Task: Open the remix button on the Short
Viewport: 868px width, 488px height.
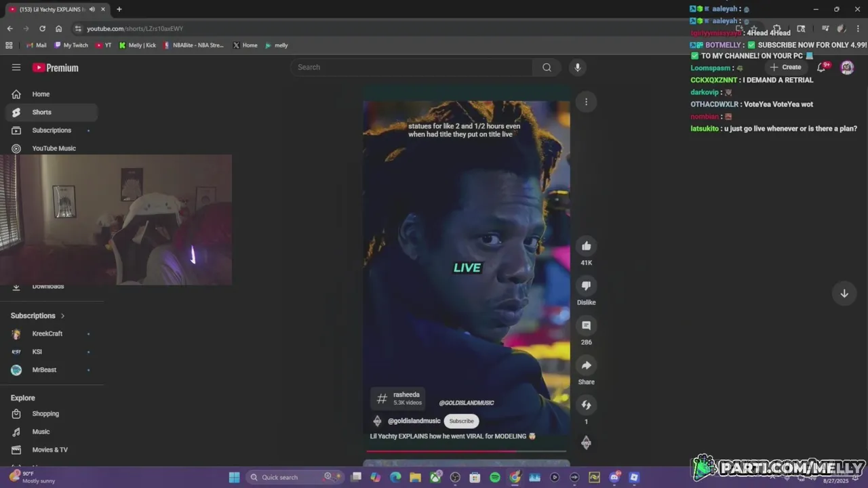Action: tap(586, 405)
